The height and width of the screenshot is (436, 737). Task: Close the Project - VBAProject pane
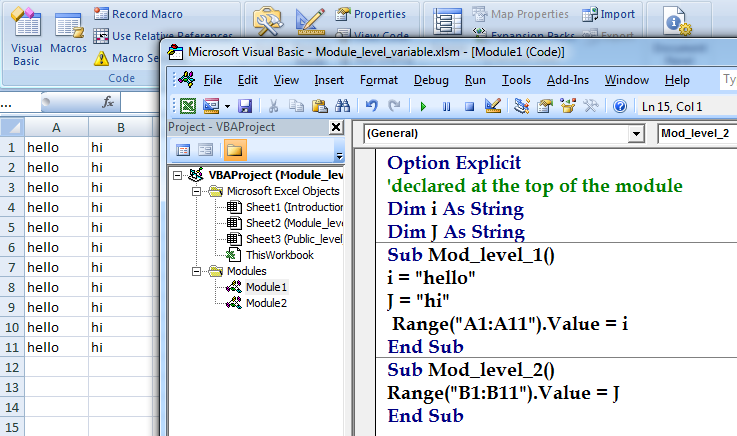336,127
